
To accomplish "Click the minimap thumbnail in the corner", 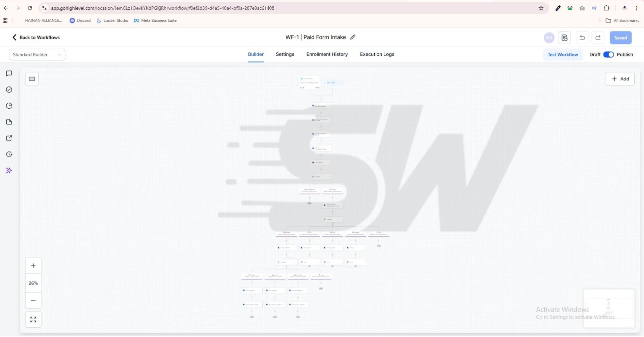I will tap(609, 308).
